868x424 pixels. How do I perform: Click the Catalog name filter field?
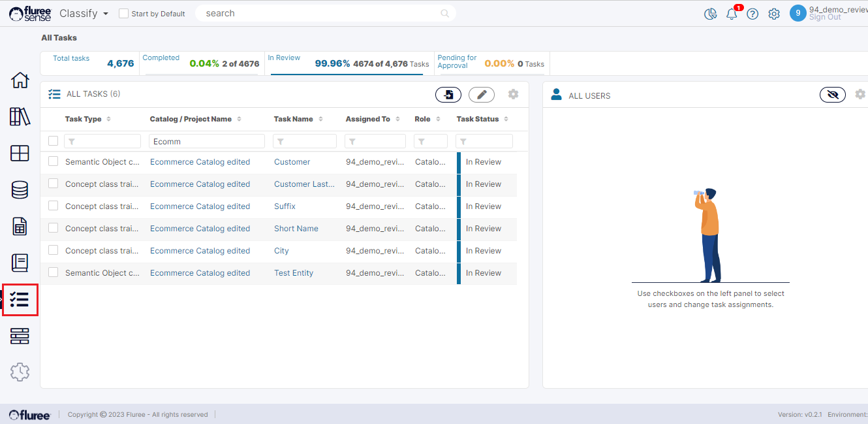coord(207,141)
